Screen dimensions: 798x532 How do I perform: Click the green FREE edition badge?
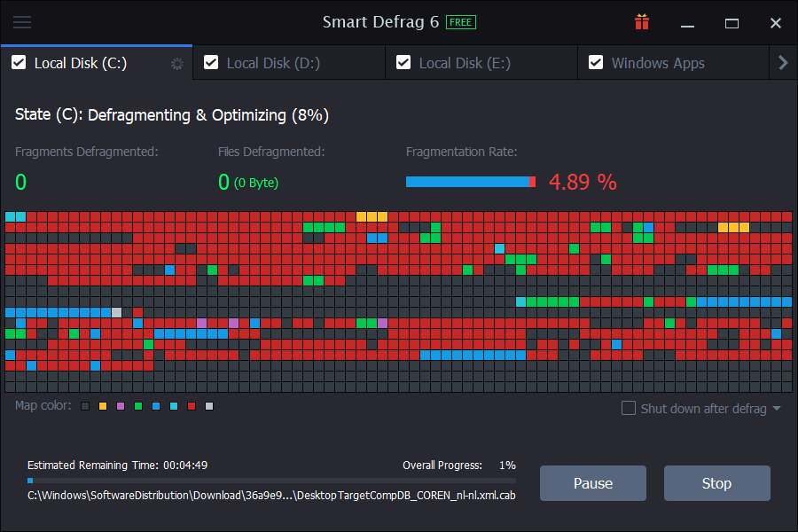tap(460, 22)
